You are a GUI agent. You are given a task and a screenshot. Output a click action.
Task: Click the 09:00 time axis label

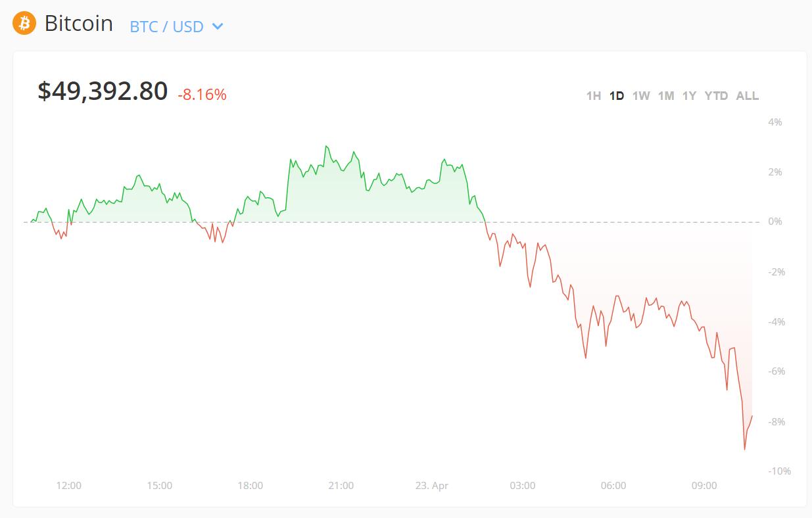(704, 486)
